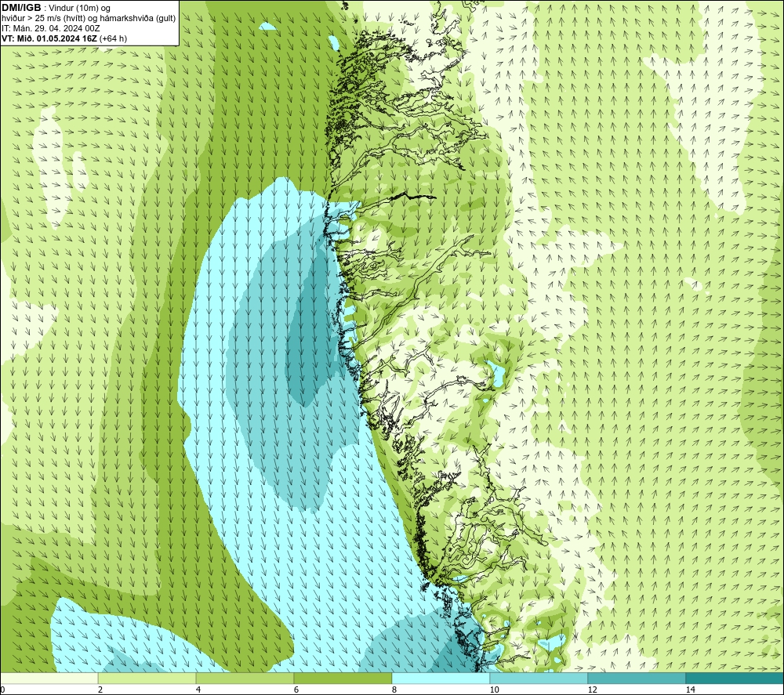Viewport: 784px width, 695px height.
Task: Click the legend label '12'
Action: 592,690
